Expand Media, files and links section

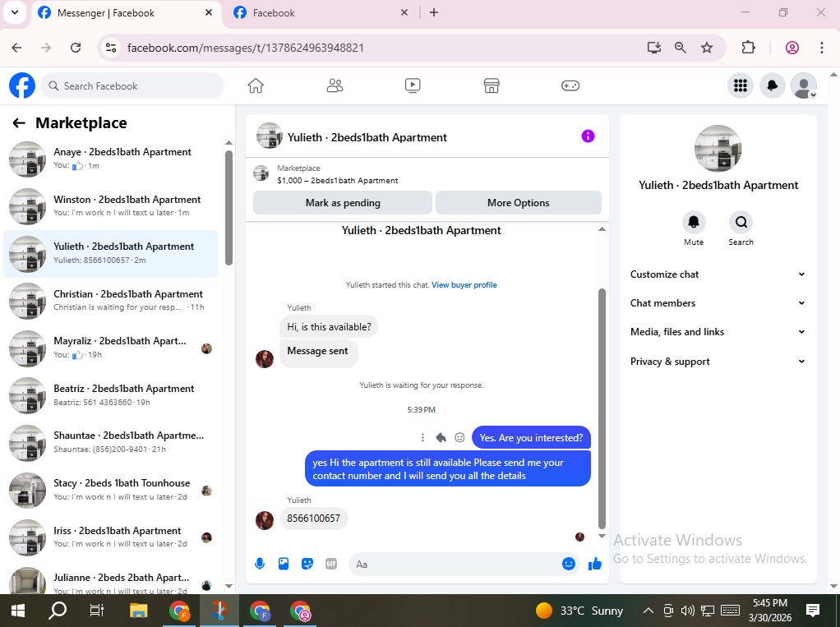pos(718,332)
